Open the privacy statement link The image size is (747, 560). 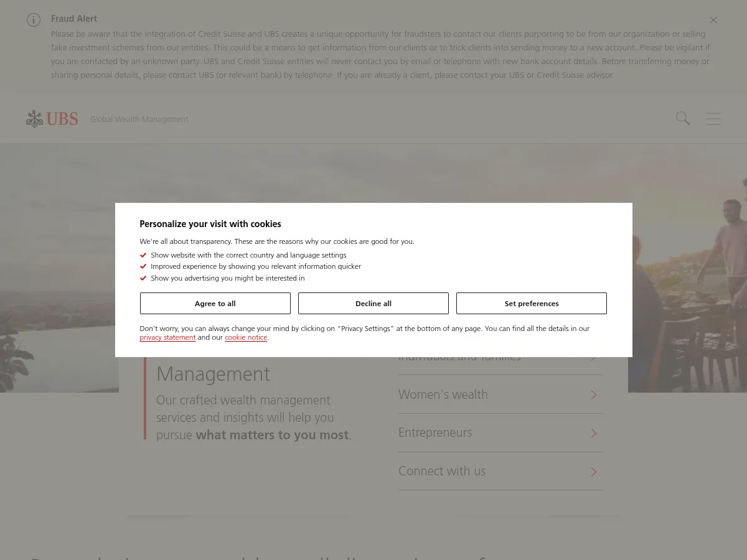(167, 337)
